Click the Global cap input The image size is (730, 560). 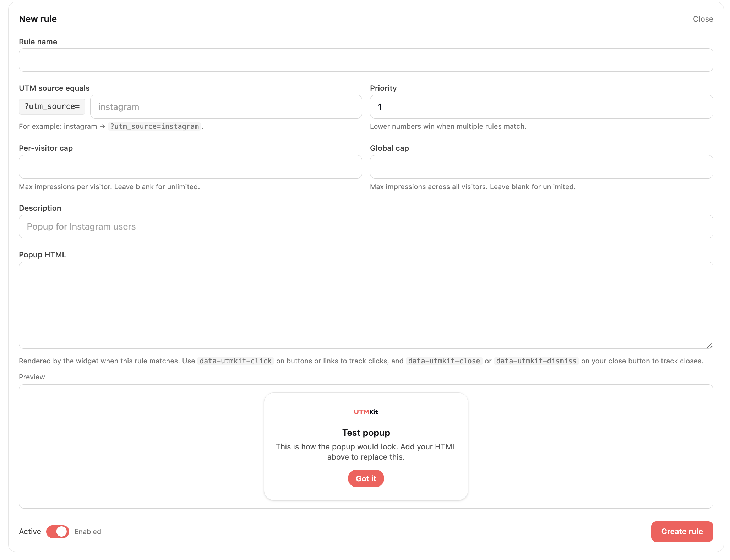pos(541,167)
